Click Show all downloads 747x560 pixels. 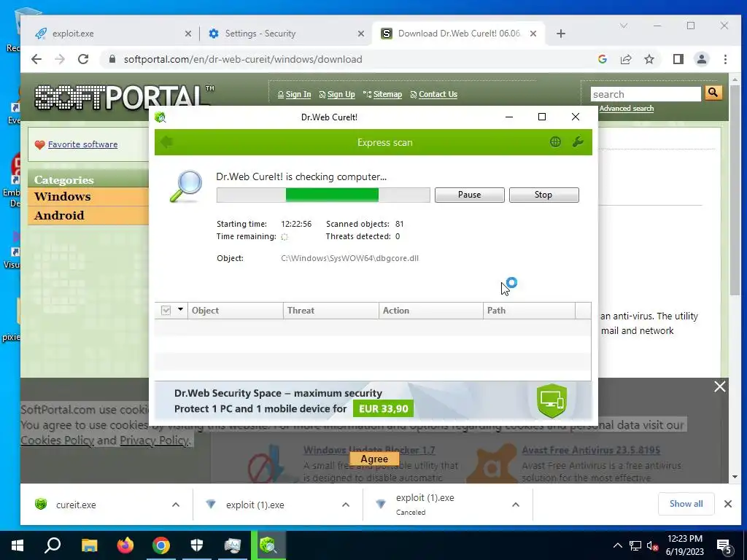[686, 504]
